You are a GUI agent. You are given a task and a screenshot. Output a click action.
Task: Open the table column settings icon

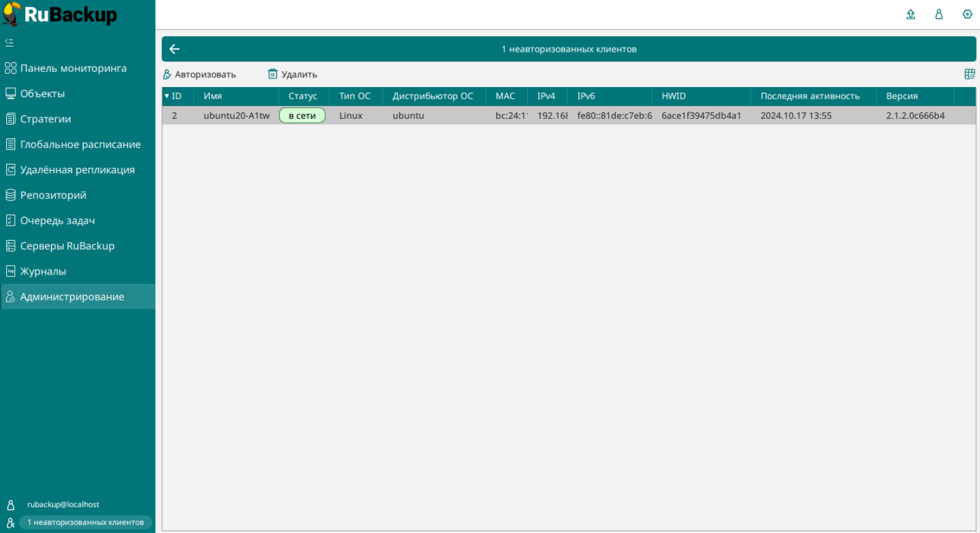pyautogui.click(x=969, y=74)
